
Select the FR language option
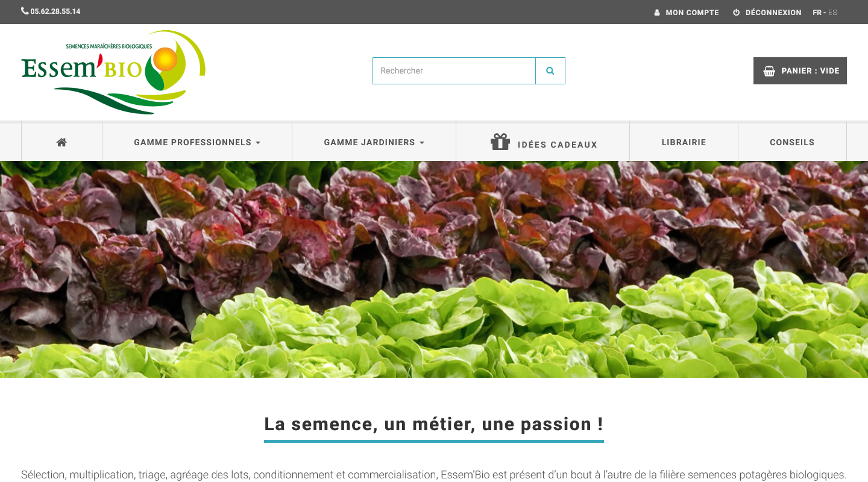tap(817, 13)
